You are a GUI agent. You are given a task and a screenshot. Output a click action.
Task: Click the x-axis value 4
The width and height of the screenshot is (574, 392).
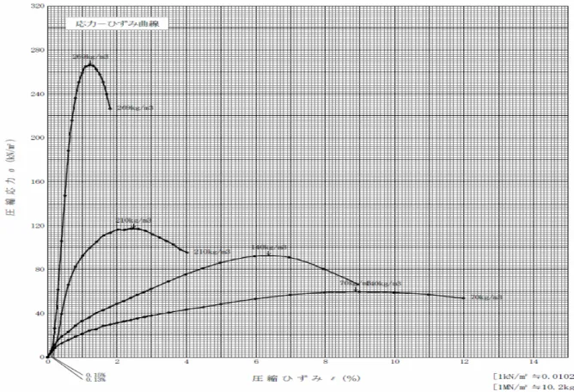(x=186, y=362)
